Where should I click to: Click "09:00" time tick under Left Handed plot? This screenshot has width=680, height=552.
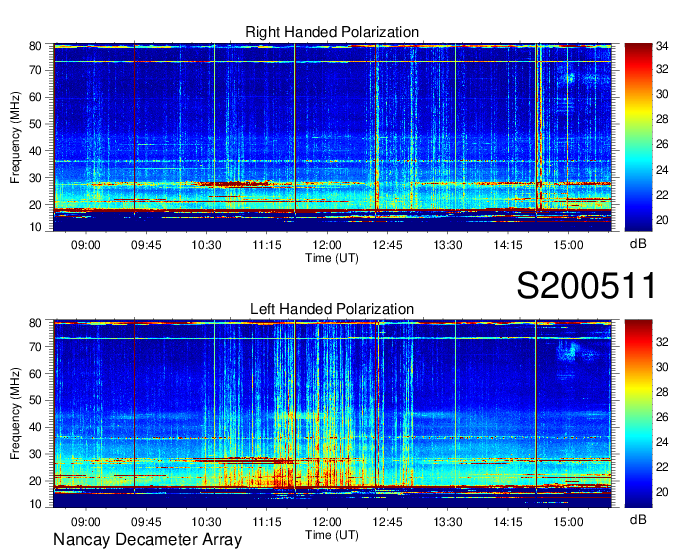[85, 522]
